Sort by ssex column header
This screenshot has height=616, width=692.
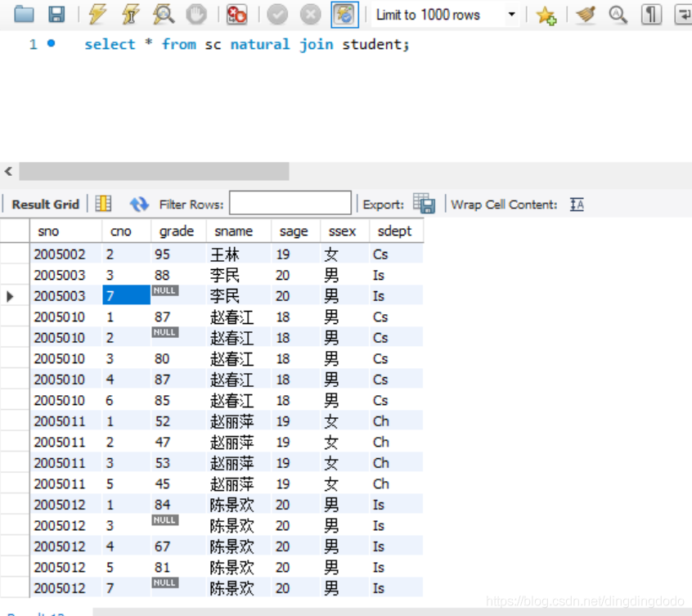click(x=344, y=231)
